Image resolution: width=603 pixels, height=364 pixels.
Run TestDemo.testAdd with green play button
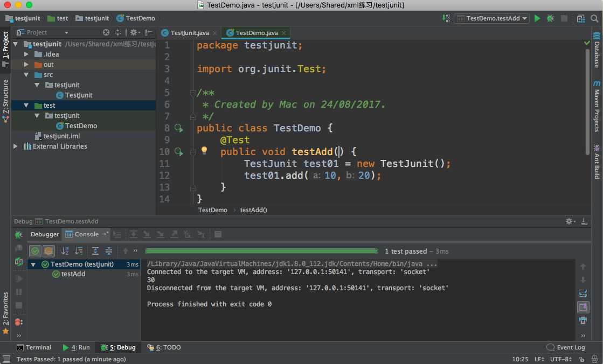[537, 18]
